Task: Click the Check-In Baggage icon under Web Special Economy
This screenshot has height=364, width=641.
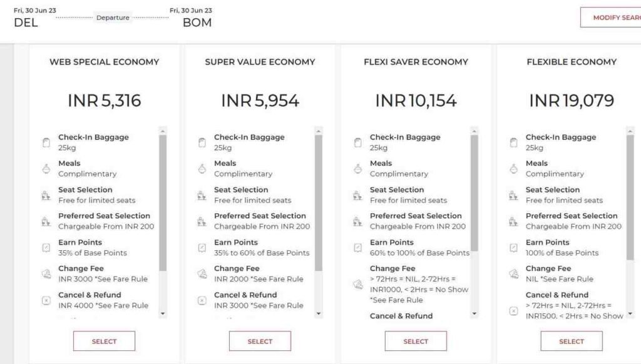Action: 46,142
